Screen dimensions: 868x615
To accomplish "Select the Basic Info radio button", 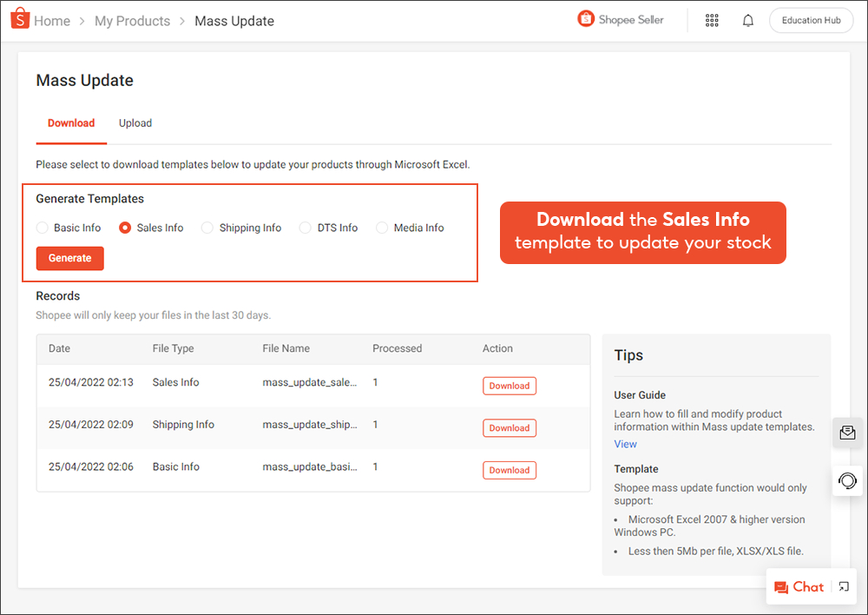I will 42,228.
